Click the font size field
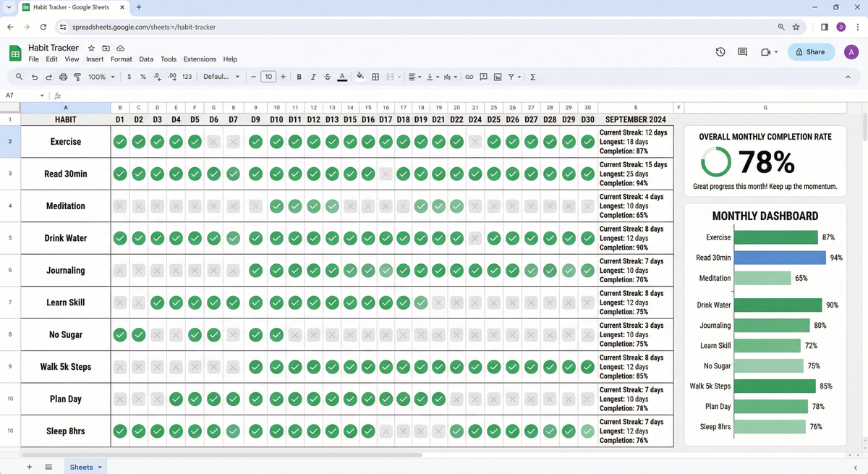Screen dimensions: 868x474 (x=268, y=77)
